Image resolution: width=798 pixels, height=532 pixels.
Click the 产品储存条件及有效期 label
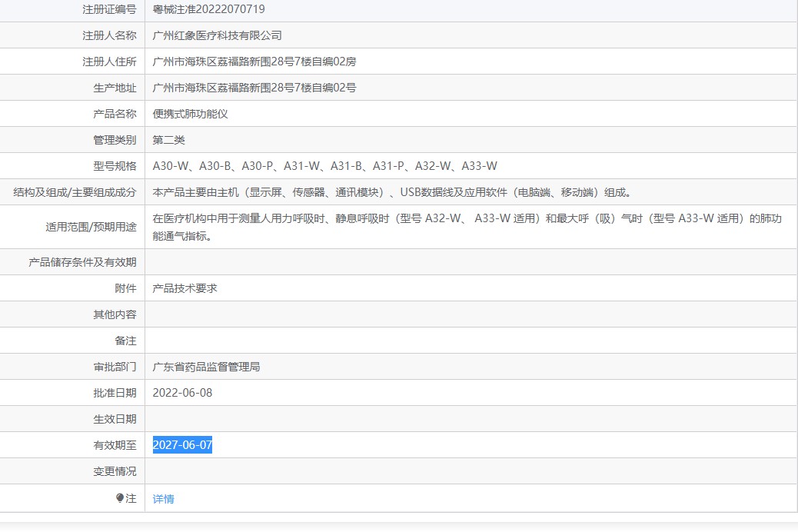82,262
